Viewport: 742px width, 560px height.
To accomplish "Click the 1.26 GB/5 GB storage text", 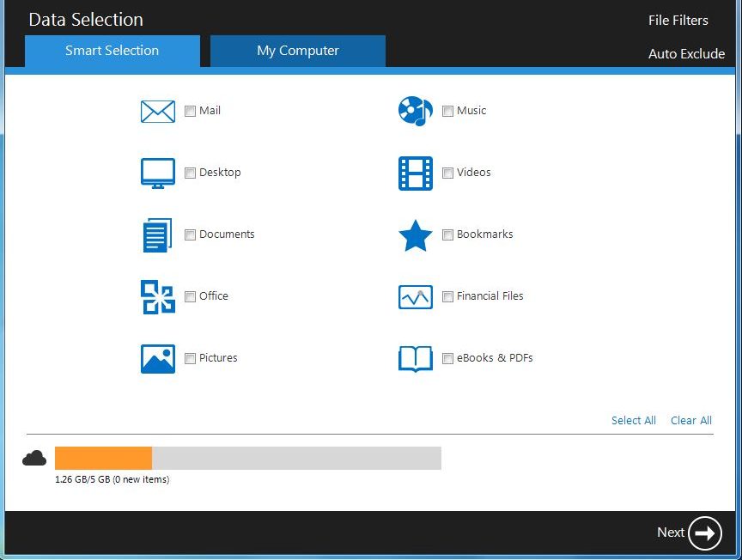I will (x=113, y=479).
